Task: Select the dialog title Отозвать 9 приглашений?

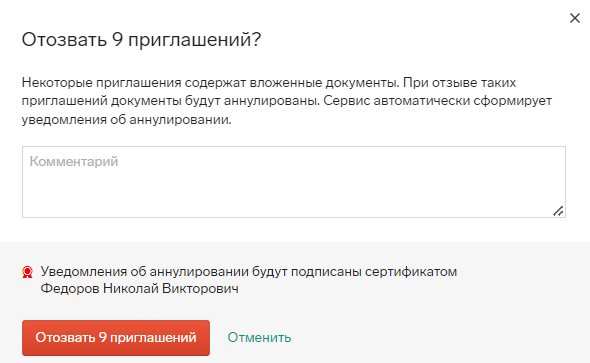Action: click(x=141, y=39)
